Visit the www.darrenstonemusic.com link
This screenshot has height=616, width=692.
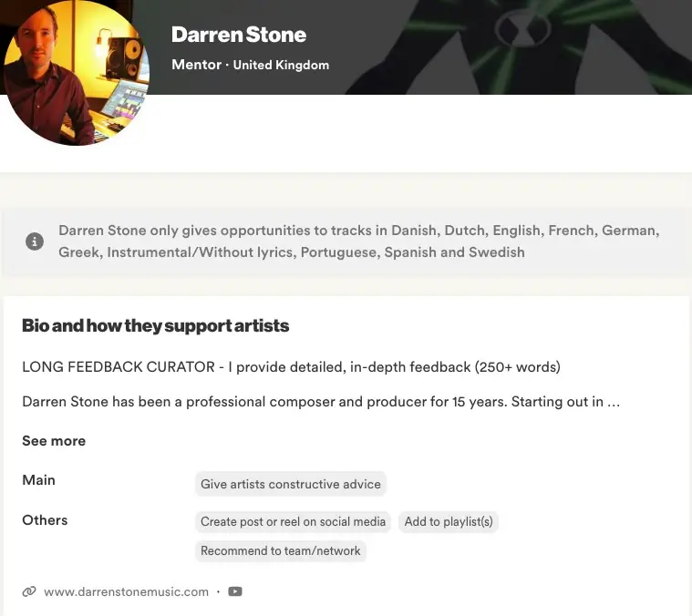(126, 591)
